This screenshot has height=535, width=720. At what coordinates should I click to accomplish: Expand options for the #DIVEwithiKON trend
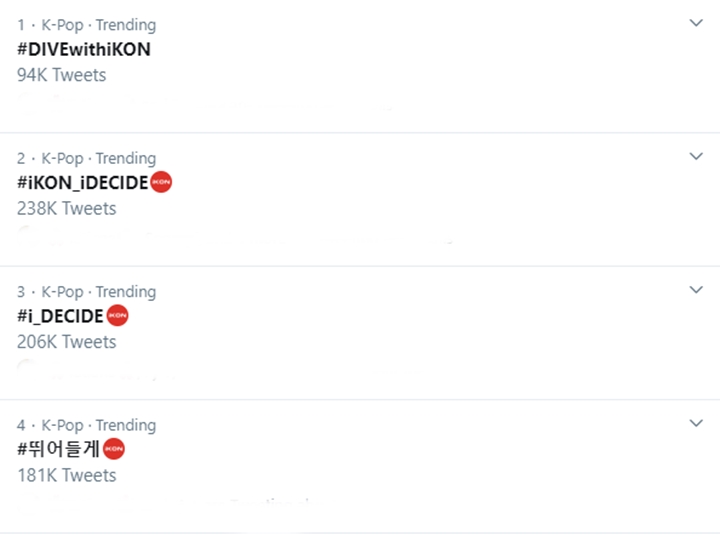(697, 23)
